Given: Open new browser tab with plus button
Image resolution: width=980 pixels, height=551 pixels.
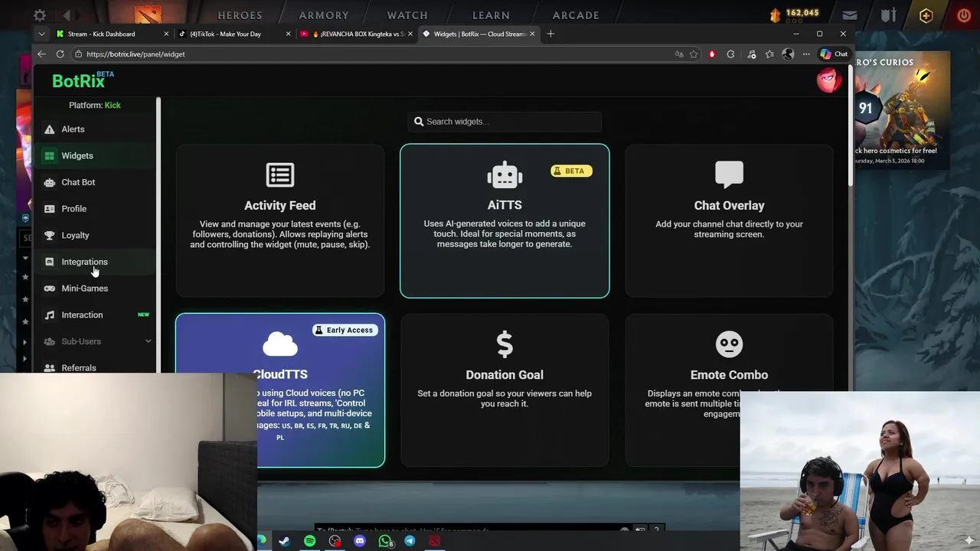Looking at the screenshot, I should point(550,34).
